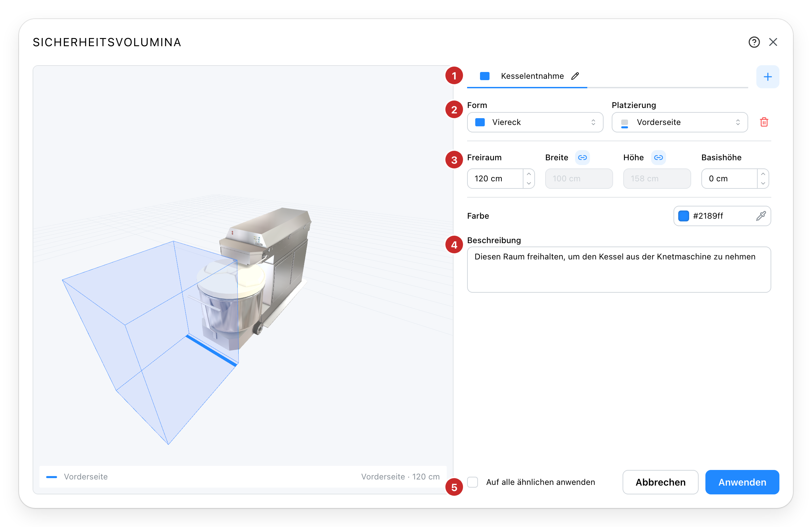Viewport: 812px width, 527px height.
Task: Select the Kesselentnahme tab
Action: [x=527, y=76]
